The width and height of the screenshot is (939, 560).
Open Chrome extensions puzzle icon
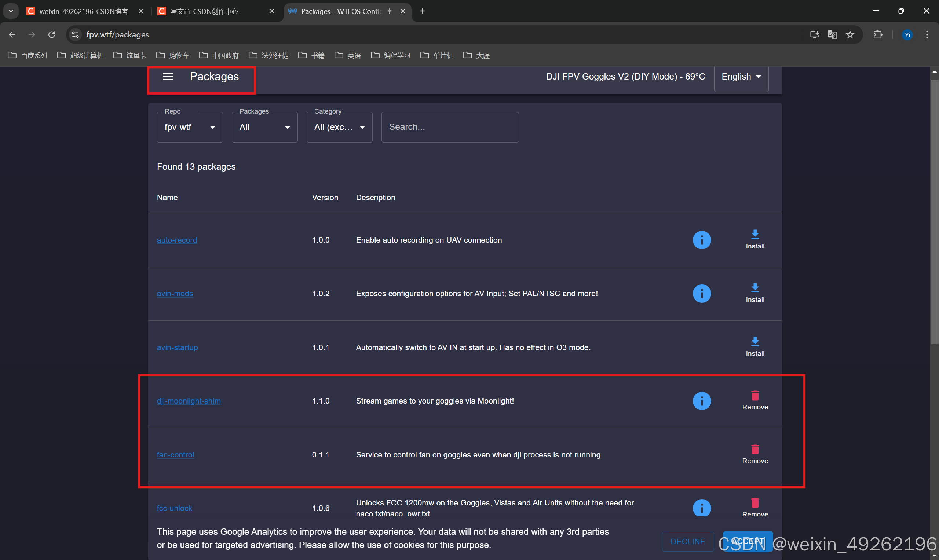click(x=877, y=35)
